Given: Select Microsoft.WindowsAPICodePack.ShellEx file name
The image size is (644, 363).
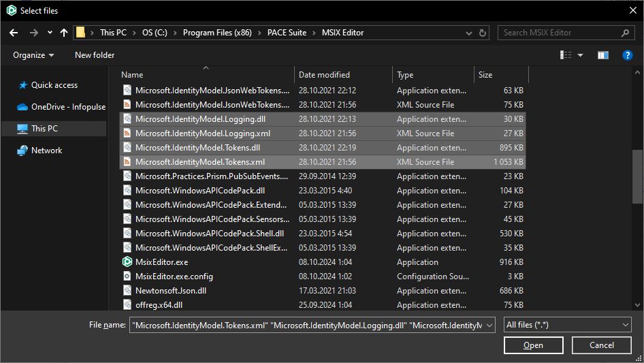Looking at the screenshot, I should [212, 248].
